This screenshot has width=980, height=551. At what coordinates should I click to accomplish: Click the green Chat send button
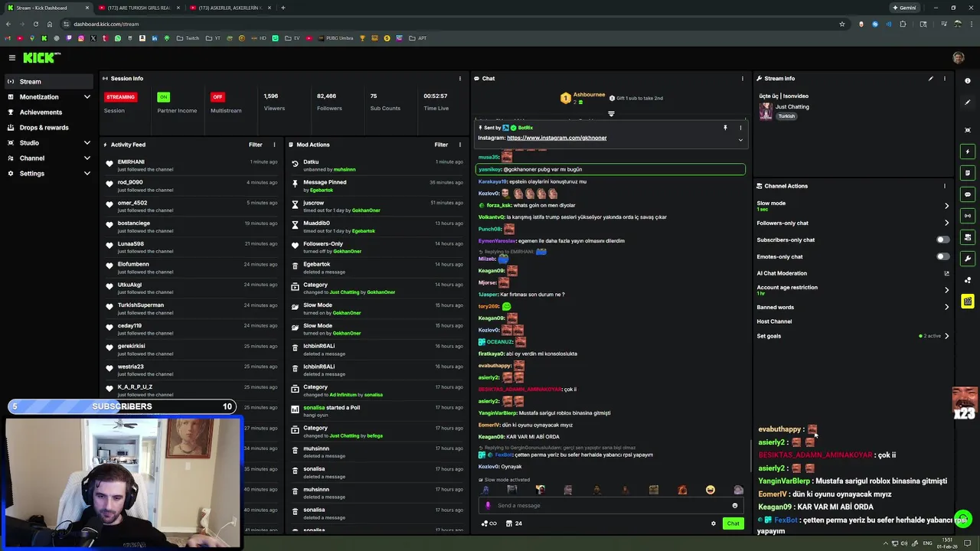point(733,523)
